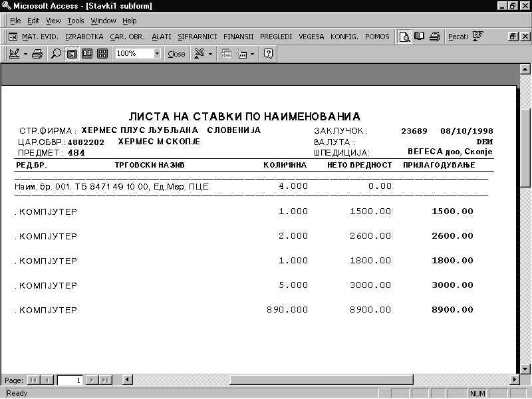This screenshot has height=399, width=532.
Task: Click the View design icon in toolbar
Action: click(14, 54)
